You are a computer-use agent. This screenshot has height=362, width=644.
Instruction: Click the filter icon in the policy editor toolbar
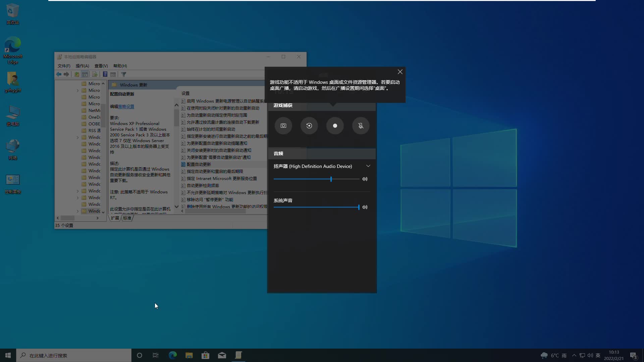[123, 74]
